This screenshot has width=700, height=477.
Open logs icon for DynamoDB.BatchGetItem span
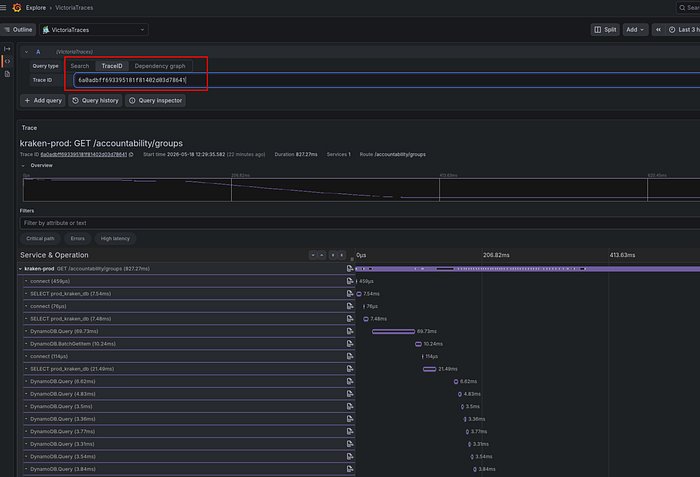click(x=350, y=343)
